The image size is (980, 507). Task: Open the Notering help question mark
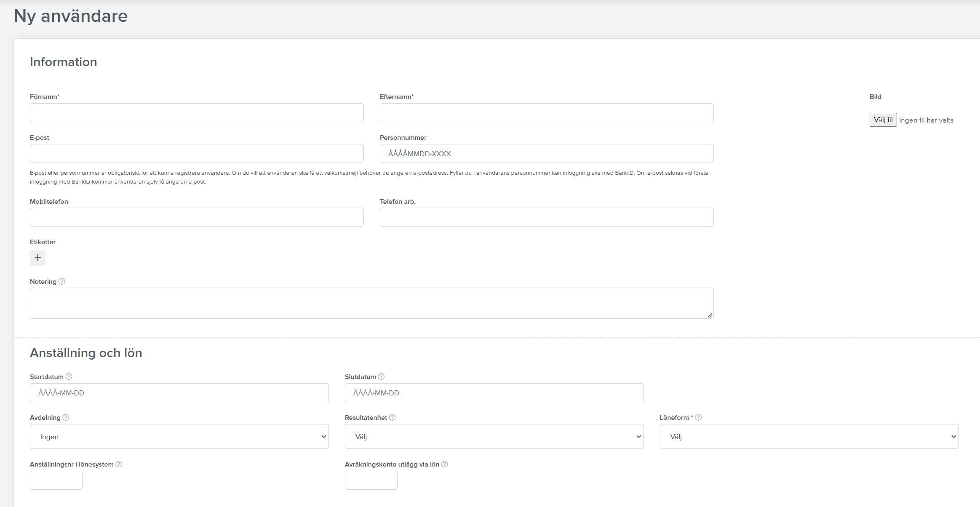pos(62,281)
